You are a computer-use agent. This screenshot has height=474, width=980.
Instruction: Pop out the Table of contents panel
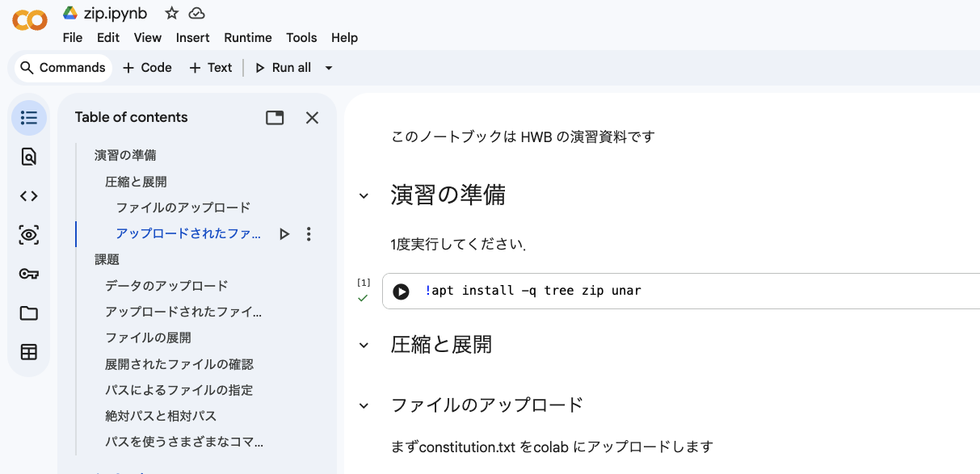(275, 118)
